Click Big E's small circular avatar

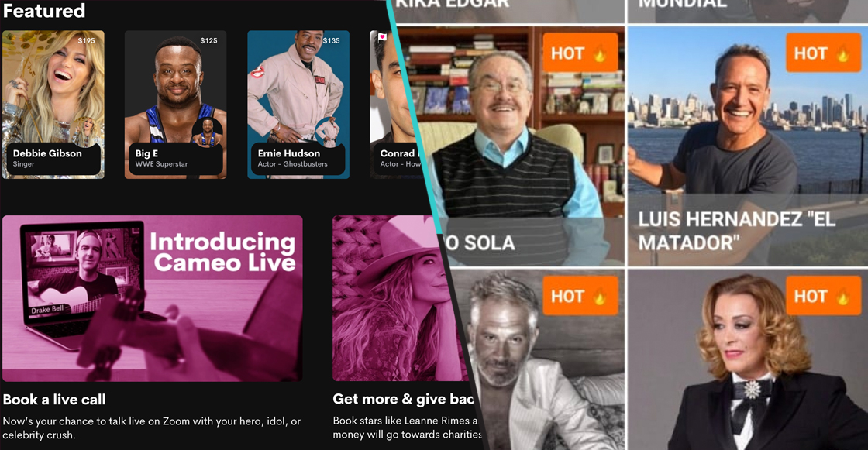[208, 133]
